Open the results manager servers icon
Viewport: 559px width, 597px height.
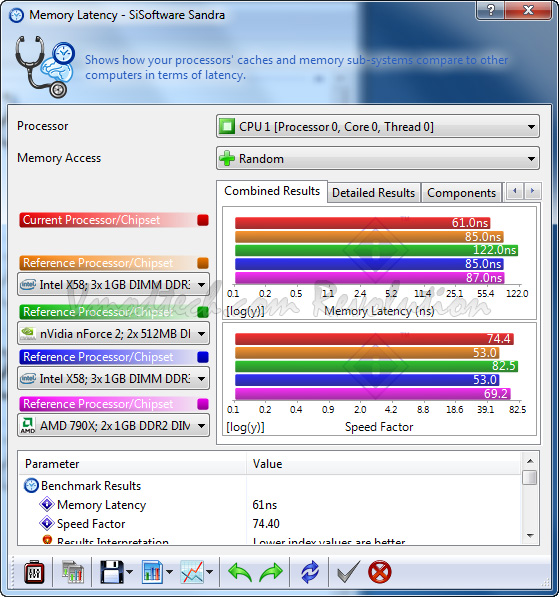72,572
